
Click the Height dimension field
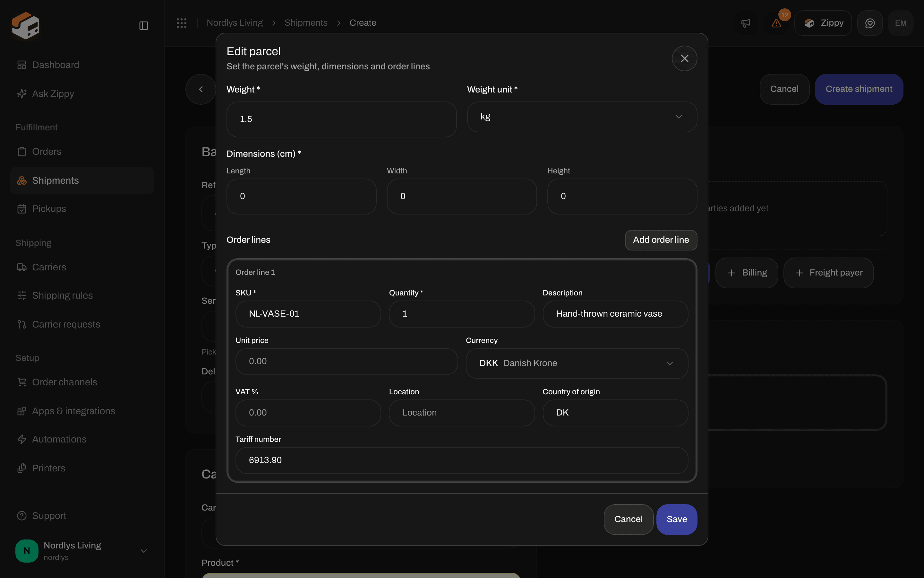pyautogui.click(x=622, y=197)
